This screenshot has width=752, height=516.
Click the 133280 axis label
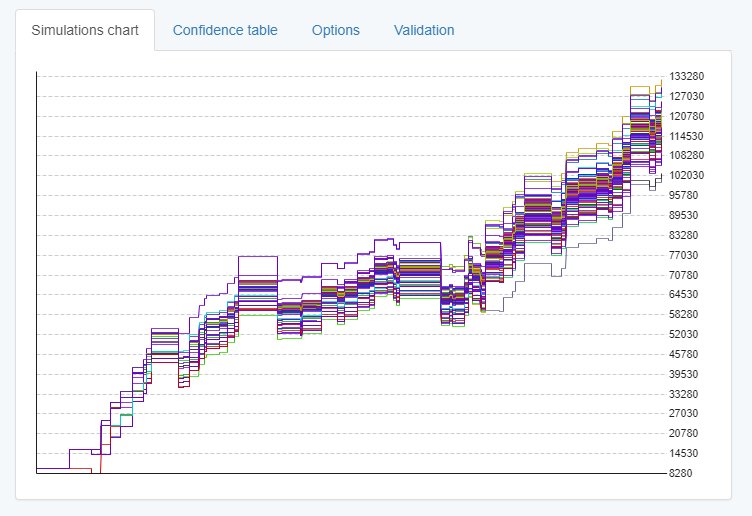click(x=687, y=76)
